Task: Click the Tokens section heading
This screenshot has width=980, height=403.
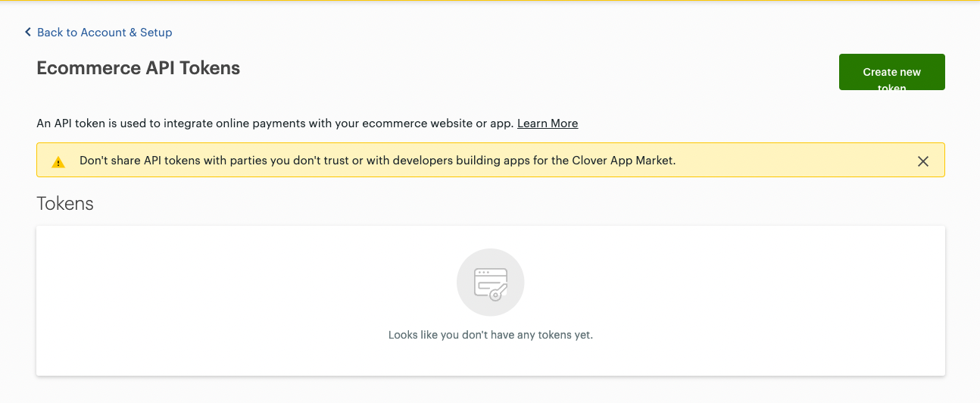Action: tap(65, 203)
